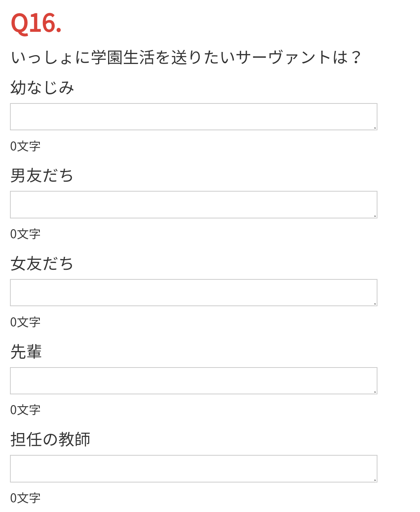Click the resize handle of 幼なじみ textarea
This screenshot has height=512, width=420.
click(375, 128)
